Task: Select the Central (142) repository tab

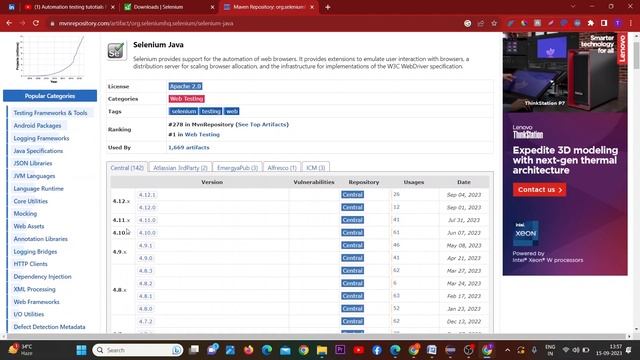Action: [127, 168]
